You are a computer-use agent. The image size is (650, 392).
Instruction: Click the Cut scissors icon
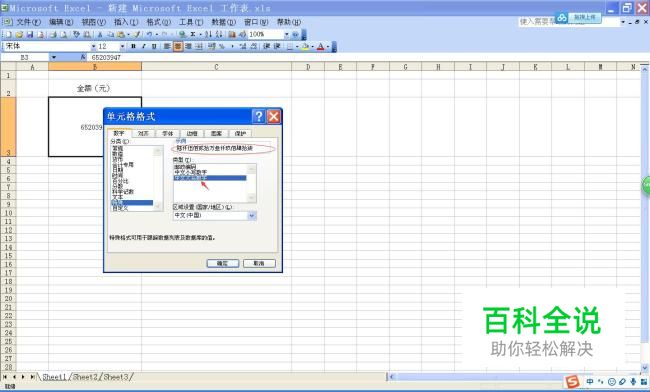click(100, 34)
